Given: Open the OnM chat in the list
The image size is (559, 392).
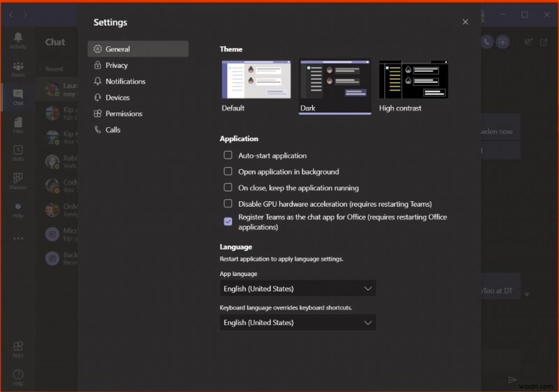Looking at the screenshot, I should [x=57, y=210].
